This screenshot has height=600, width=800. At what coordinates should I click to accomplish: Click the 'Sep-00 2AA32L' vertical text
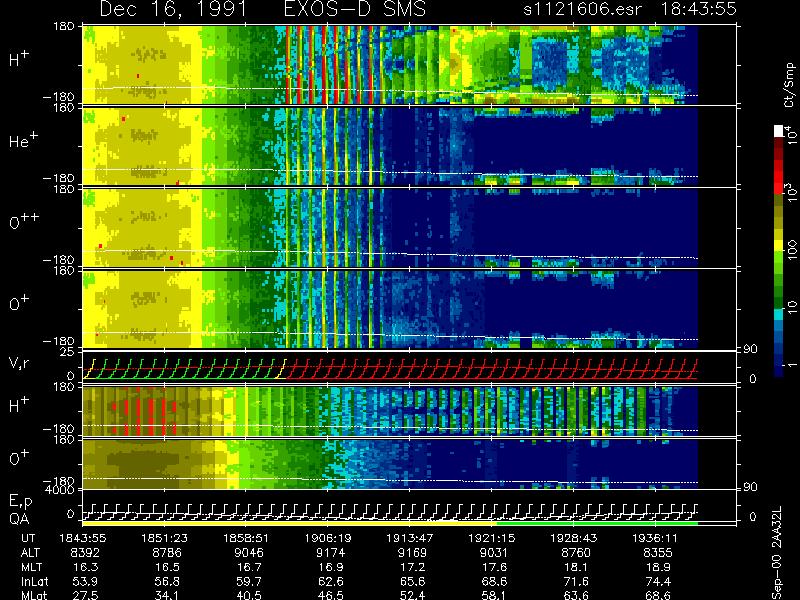click(777, 553)
